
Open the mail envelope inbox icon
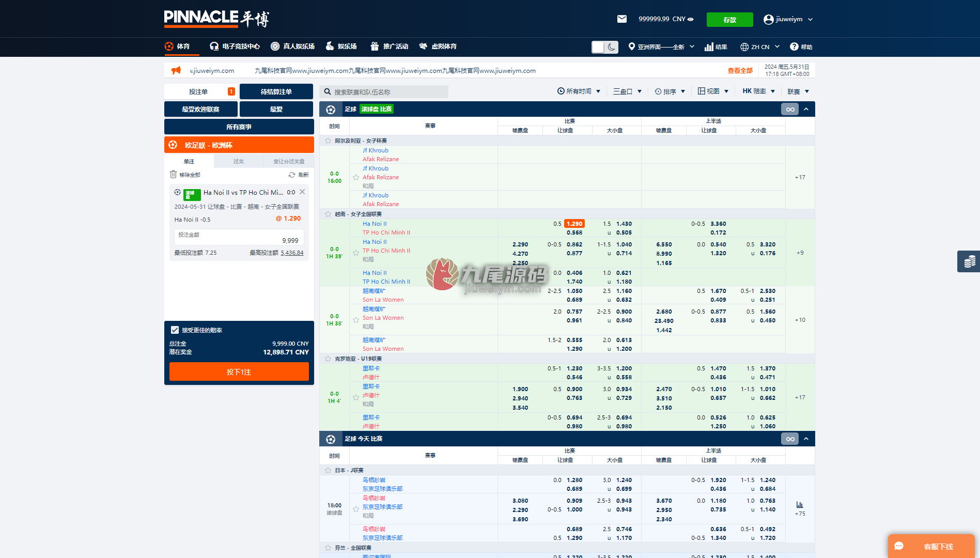[x=622, y=19]
